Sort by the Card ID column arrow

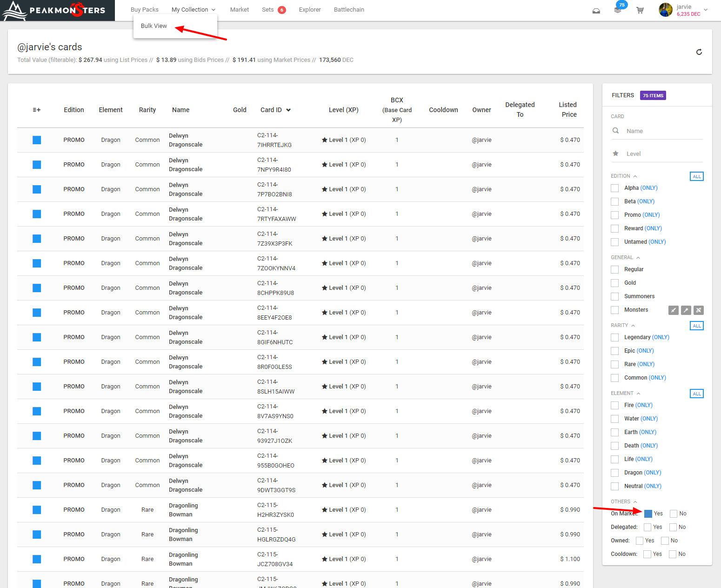pos(288,110)
